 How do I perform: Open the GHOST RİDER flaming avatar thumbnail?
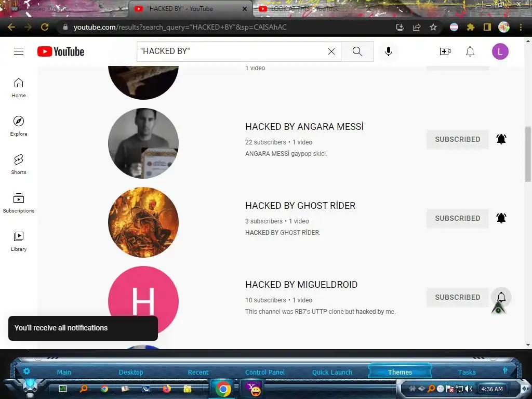pyautogui.click(x=143, y=222)
